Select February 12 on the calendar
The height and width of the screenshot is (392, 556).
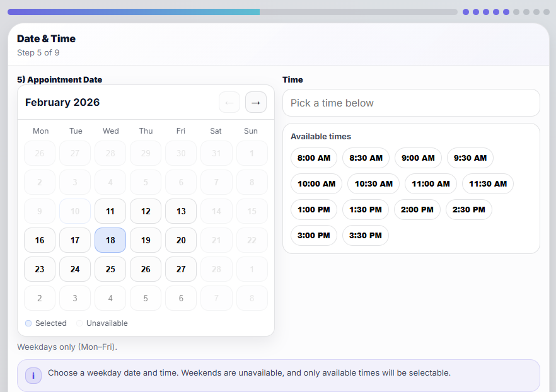[x=146, y=211]
